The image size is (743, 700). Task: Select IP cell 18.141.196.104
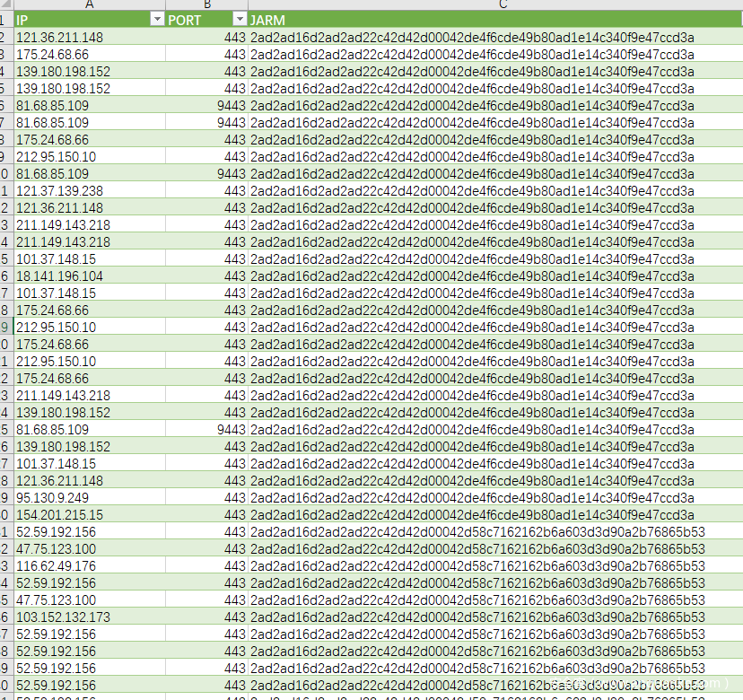[x=90, y=276]
